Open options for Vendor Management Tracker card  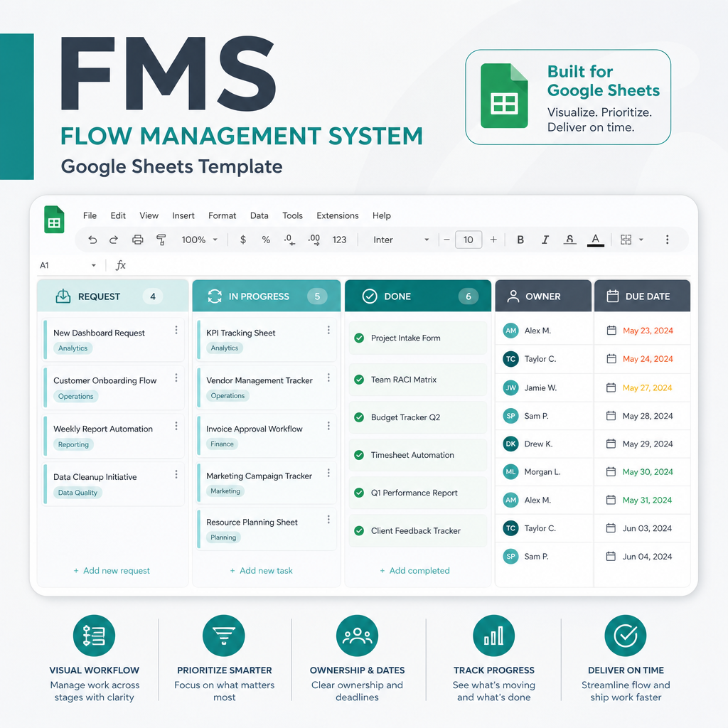click(328, 378)
